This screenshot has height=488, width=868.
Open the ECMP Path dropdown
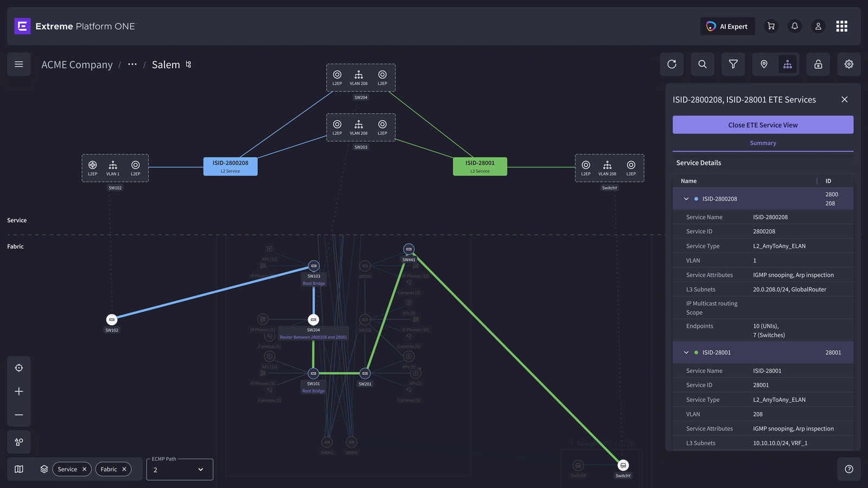[x=180, y=470]
